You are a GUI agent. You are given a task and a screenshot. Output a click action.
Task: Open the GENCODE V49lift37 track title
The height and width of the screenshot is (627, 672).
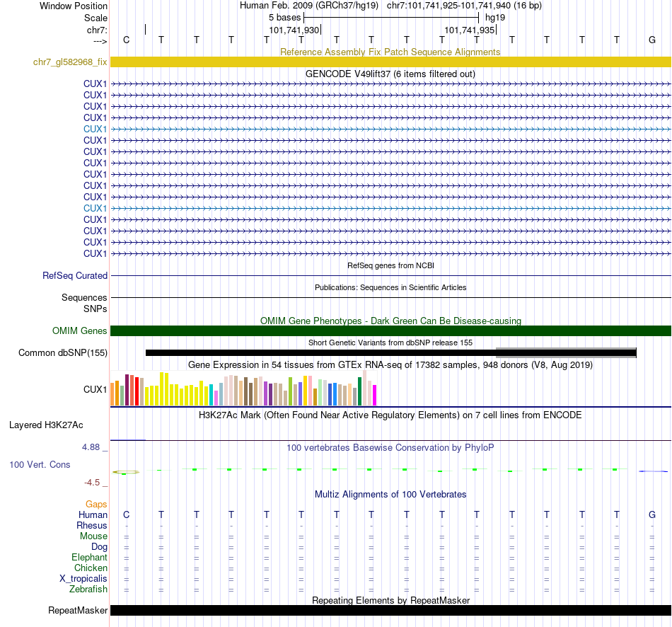pyautogui.click(x=390, y=74)
